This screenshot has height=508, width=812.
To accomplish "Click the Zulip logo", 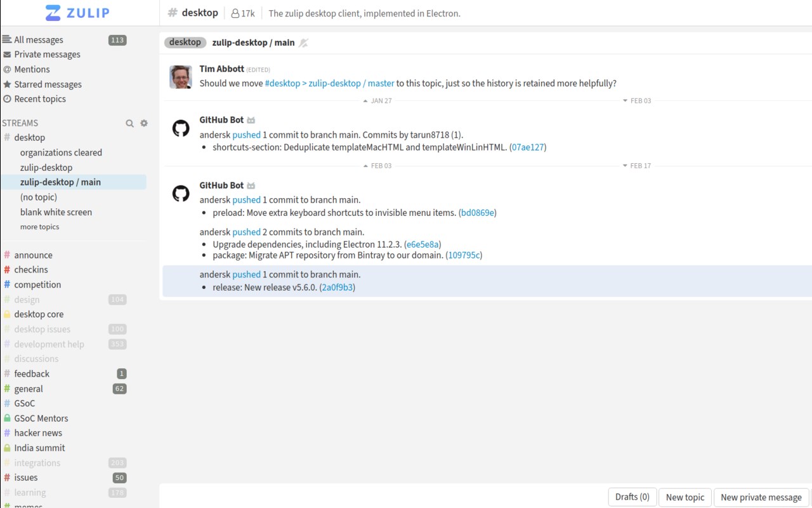I will (x=77, y=13).
